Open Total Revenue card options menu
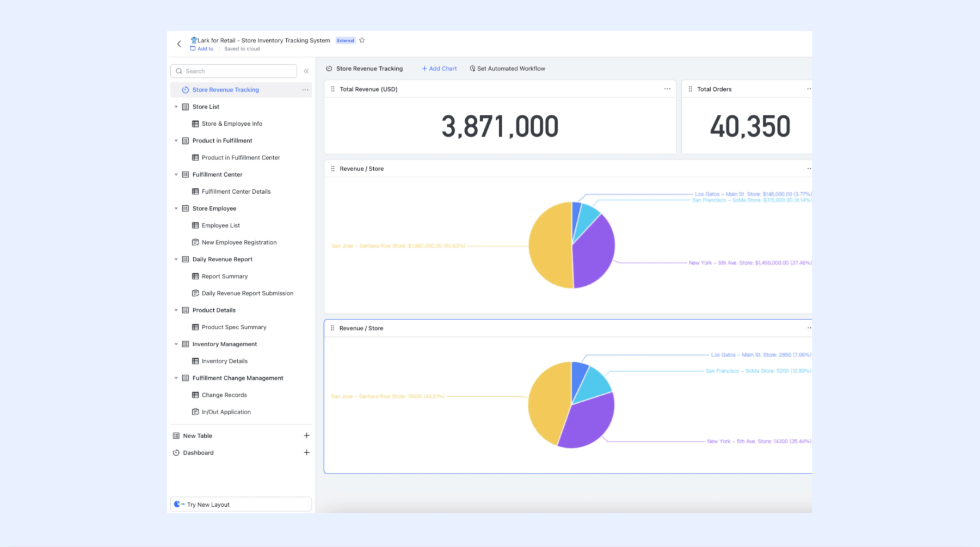This screenshot has width=980, height=547. pyautogui.click(x=667, y=89)
